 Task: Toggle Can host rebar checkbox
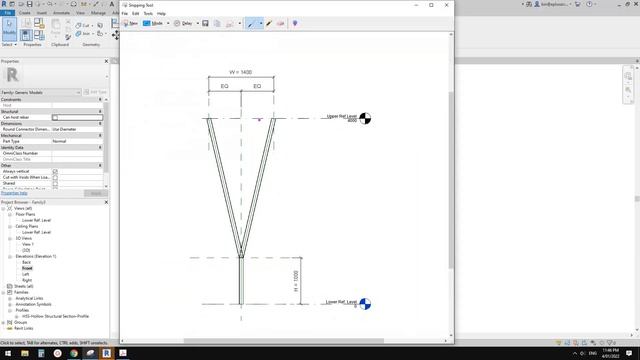coord(55,118)
